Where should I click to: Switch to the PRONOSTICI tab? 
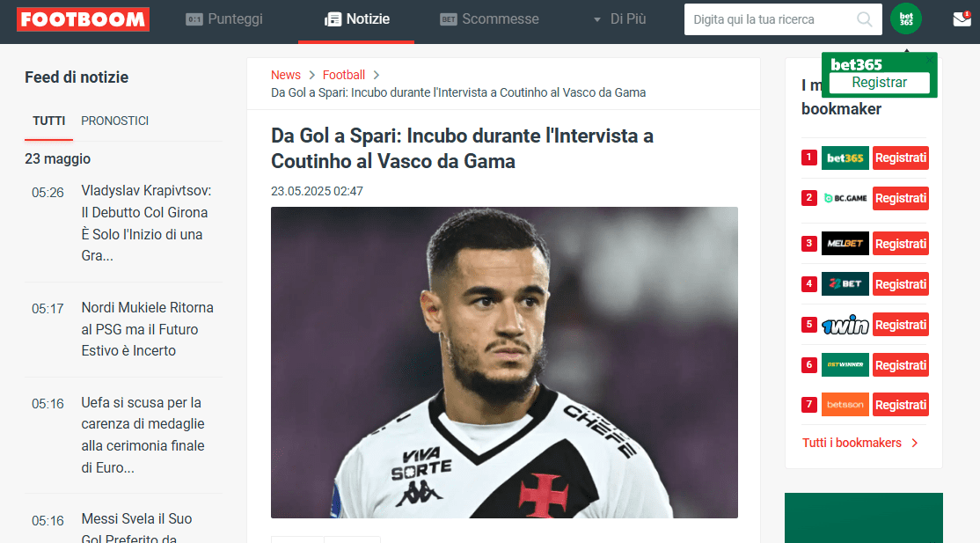click(x=115, y=121)
